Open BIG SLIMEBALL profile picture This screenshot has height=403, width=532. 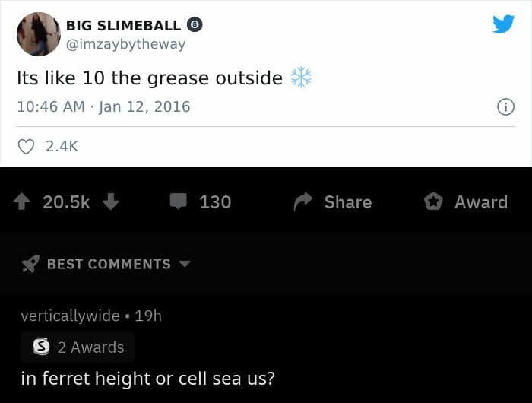pos(39,34)
